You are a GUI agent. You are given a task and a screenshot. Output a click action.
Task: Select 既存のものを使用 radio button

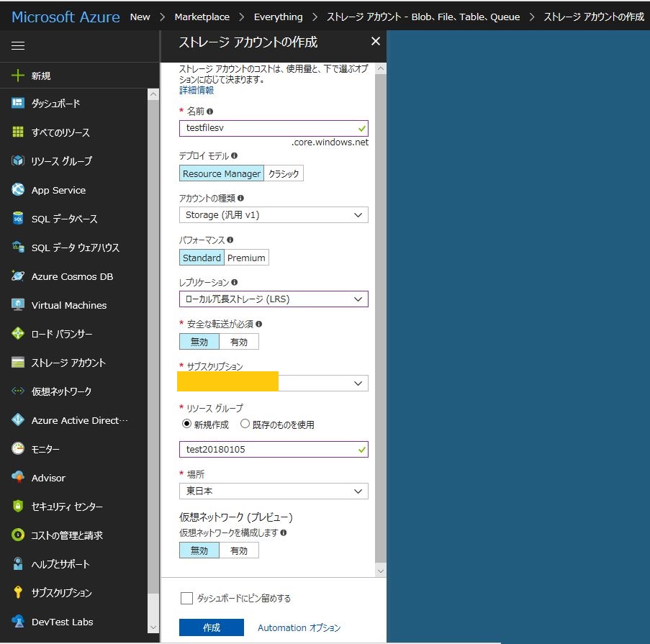coord(245,424)
